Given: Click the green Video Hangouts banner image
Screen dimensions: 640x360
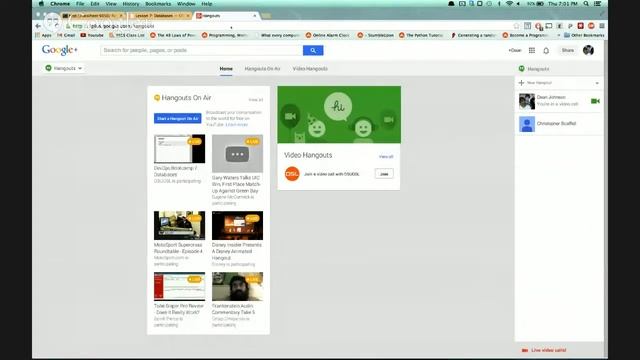Looking at the screenshot, I should [x=339, y=115].
